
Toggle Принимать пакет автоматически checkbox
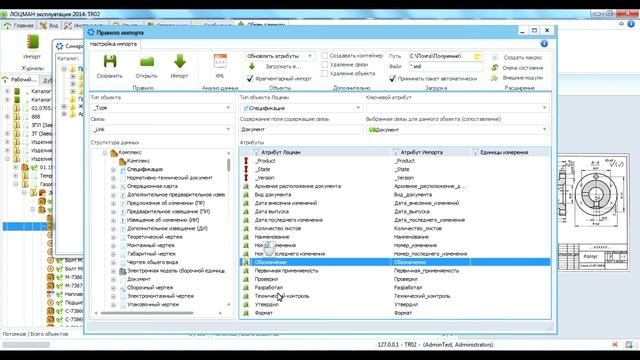[393, 78]
